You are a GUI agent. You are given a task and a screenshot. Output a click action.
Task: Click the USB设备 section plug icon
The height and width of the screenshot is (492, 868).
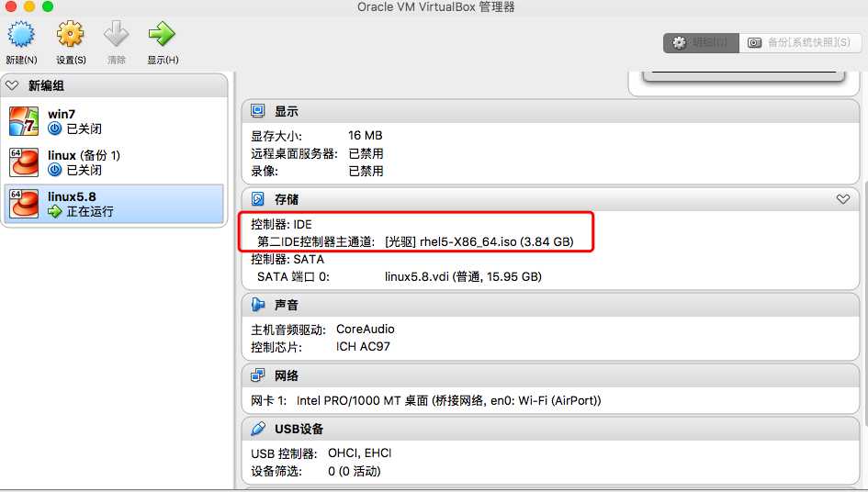pos(258,429)
